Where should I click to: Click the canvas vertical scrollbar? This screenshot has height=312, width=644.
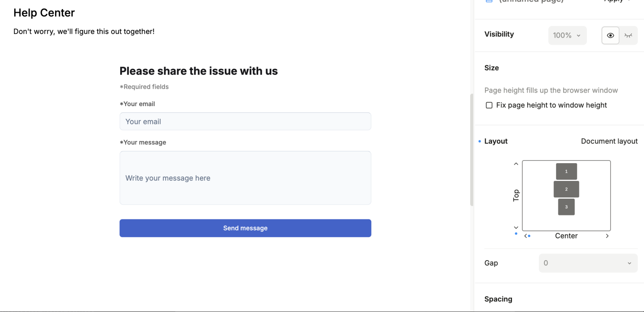[471, 150]
